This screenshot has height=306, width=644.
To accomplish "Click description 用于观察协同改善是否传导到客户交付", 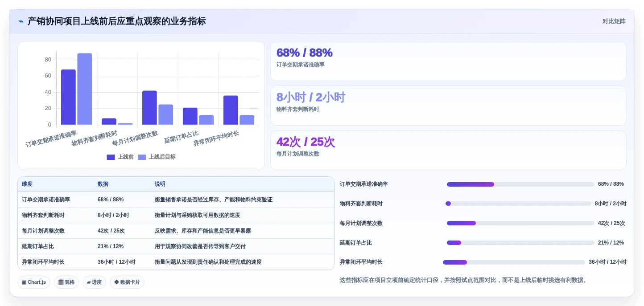I will coord(200,246).
